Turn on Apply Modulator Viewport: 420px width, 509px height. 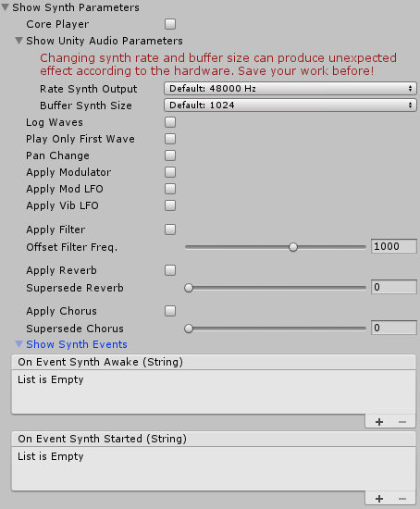point(170,172)
